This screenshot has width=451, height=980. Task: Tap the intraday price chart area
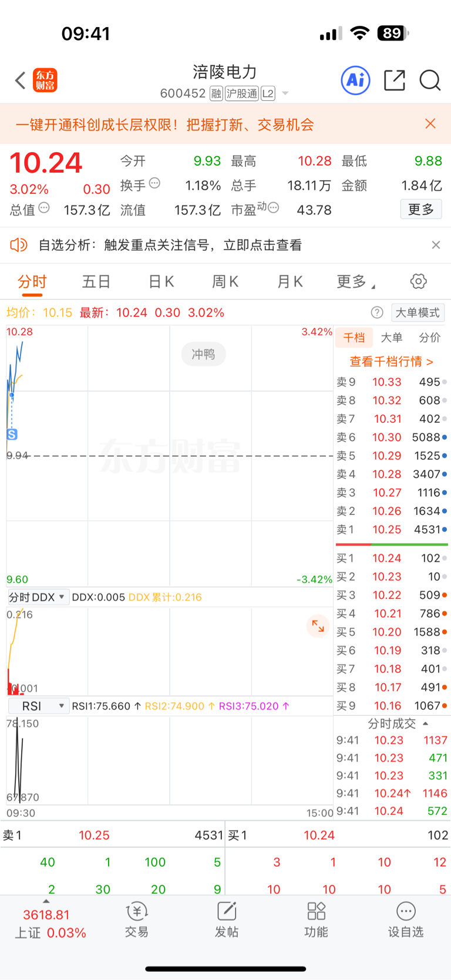pos(170,456)
